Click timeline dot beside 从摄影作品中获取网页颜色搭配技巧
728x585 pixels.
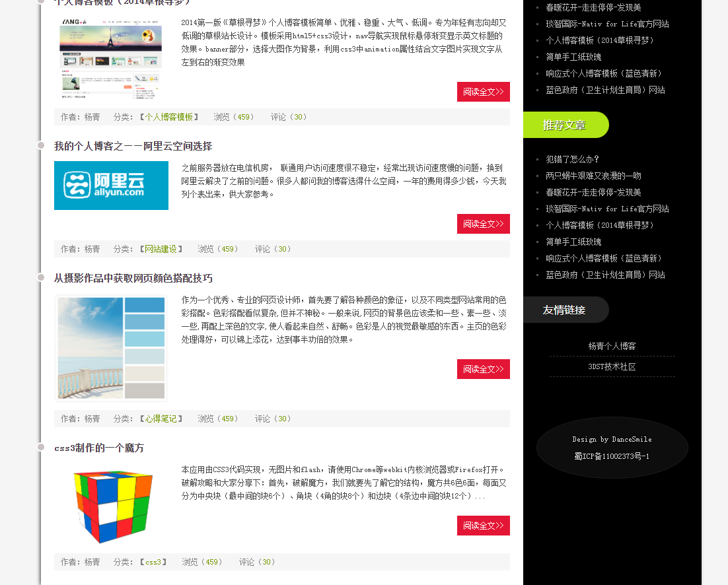pos(41,277)
